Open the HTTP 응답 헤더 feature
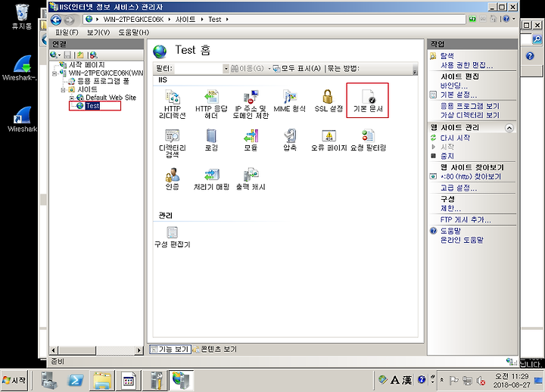This screenshot has width=545, height=392. (211, 104)
